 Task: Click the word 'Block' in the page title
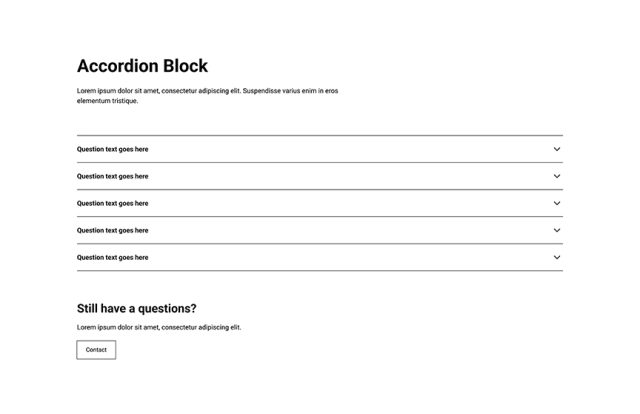pos(186,66)
